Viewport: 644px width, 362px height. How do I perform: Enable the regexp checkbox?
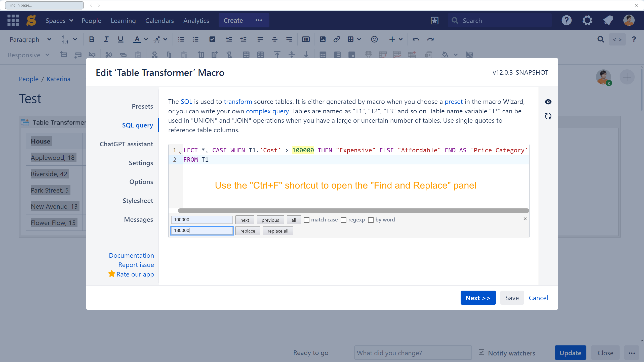(344, 220)
